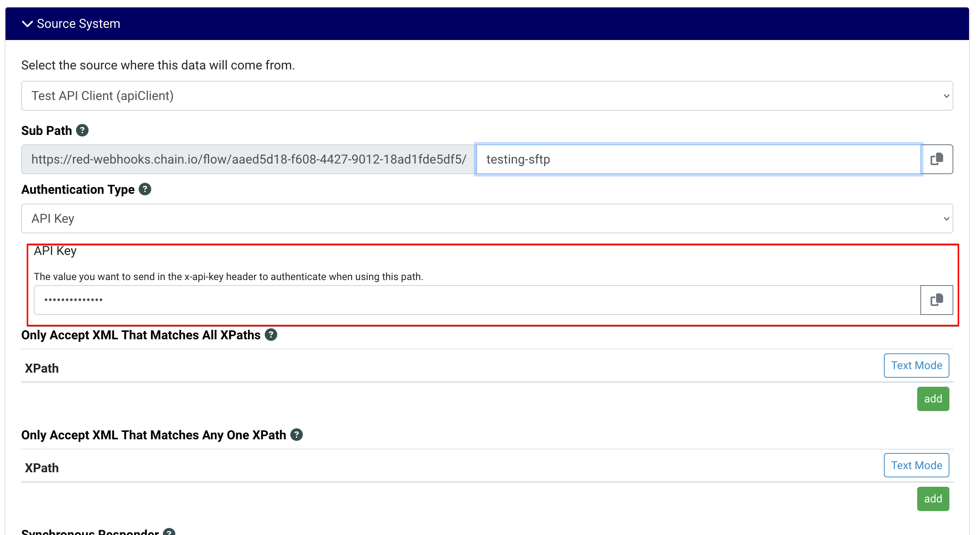Add an XPath to match-any list
This screenshot has height=535, width=980.
coord(933,499)
